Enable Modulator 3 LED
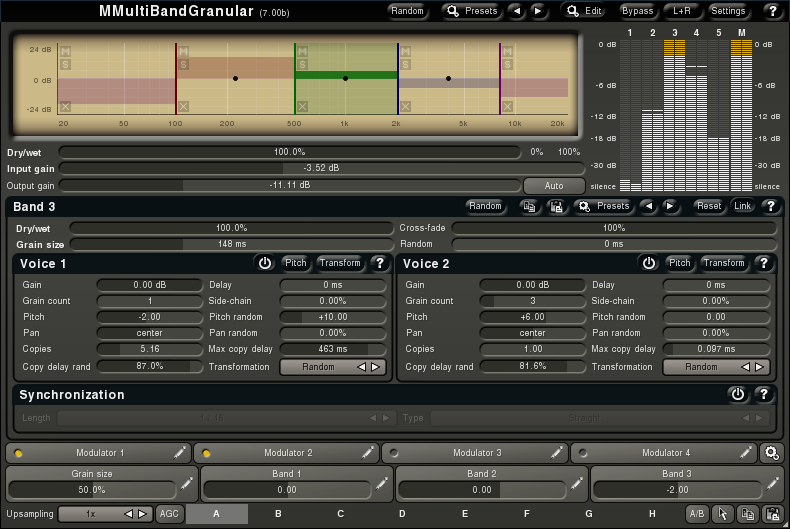790x529 pixels. (394, 453)
